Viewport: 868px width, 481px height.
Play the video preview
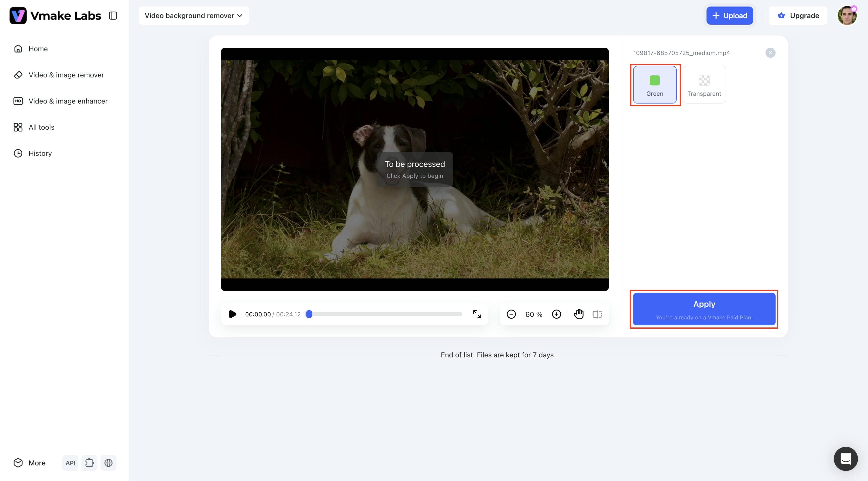pos(233,314)
